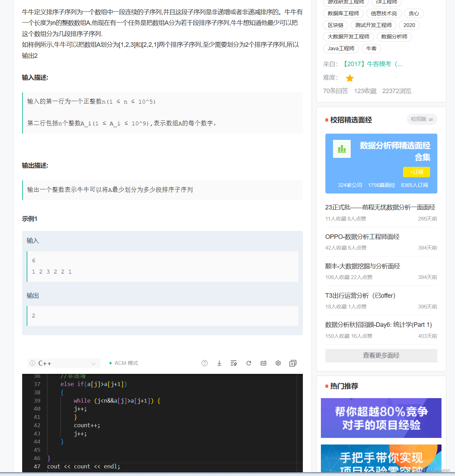This screenshot has width=455, height=476.
Task: Click the notes/edit list icon in editor toolbar
Action: point(234,363)
